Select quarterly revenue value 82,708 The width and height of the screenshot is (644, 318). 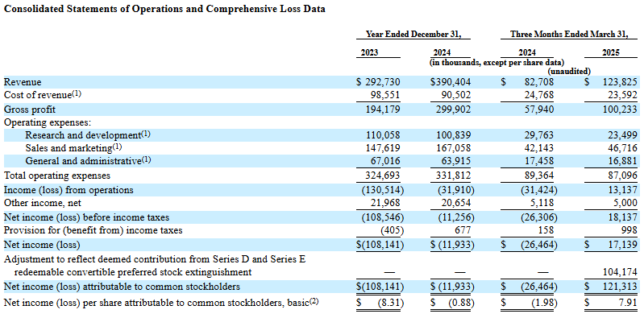click(x=538, y=82)
